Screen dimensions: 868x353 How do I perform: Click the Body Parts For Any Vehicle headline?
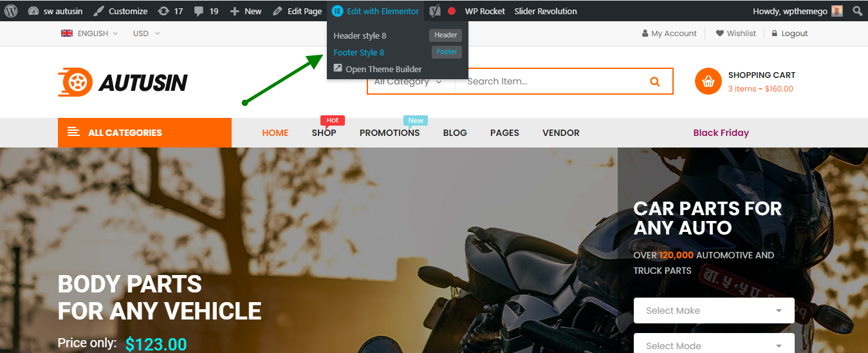[160, 298]
